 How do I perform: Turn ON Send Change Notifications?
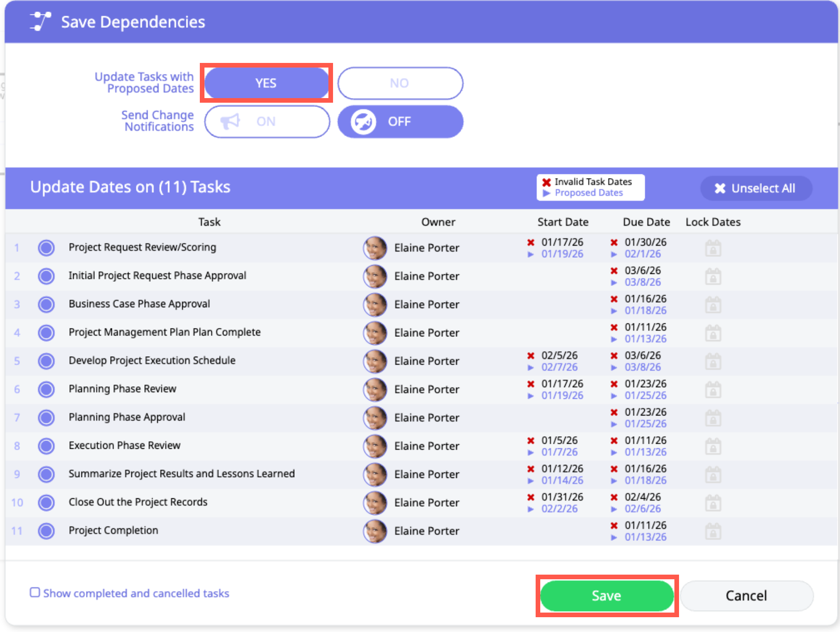[267, 122]
